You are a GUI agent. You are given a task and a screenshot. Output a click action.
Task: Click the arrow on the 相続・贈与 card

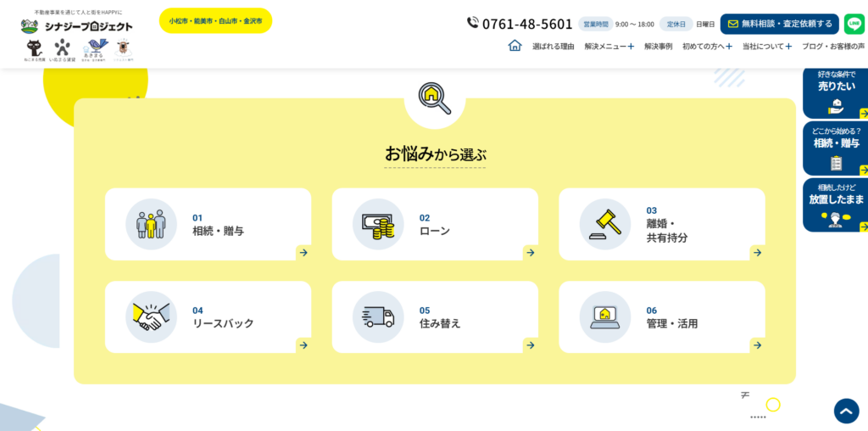coord(303,253)
